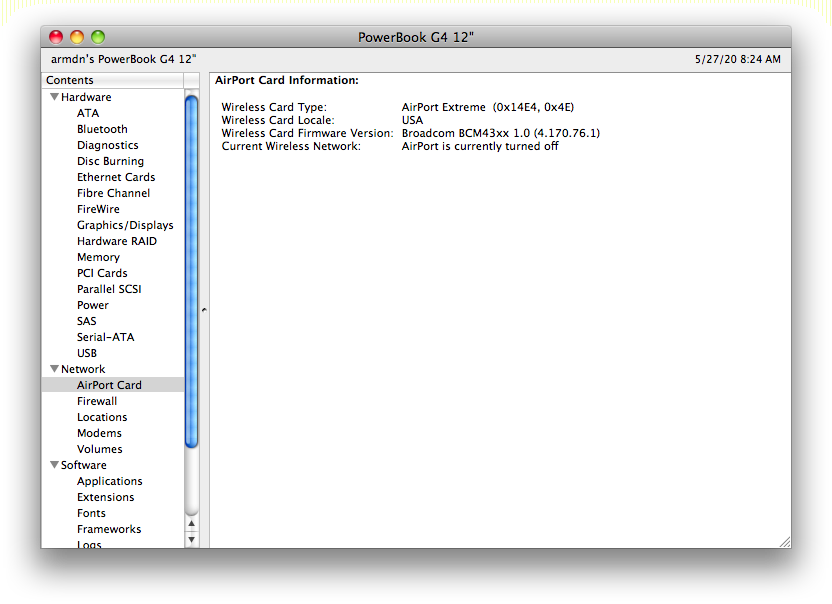Click the sidebar scroll up arrow

tap(192, 524)
